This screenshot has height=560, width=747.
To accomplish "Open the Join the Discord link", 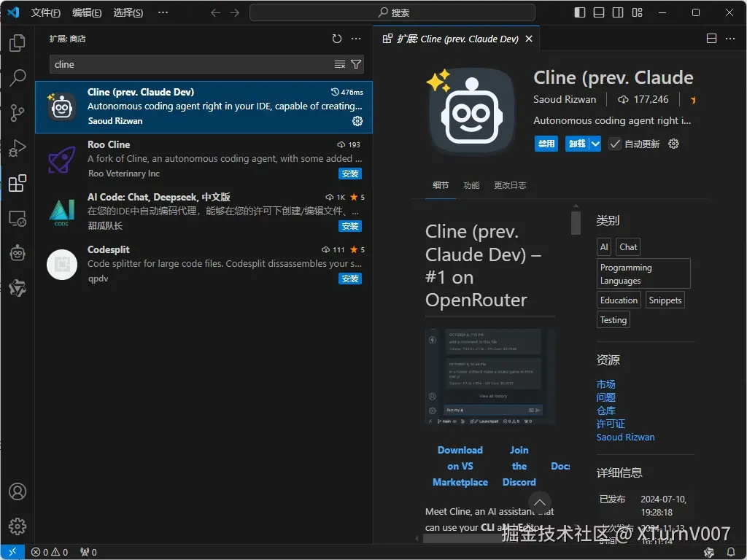I will coord(519,466).
